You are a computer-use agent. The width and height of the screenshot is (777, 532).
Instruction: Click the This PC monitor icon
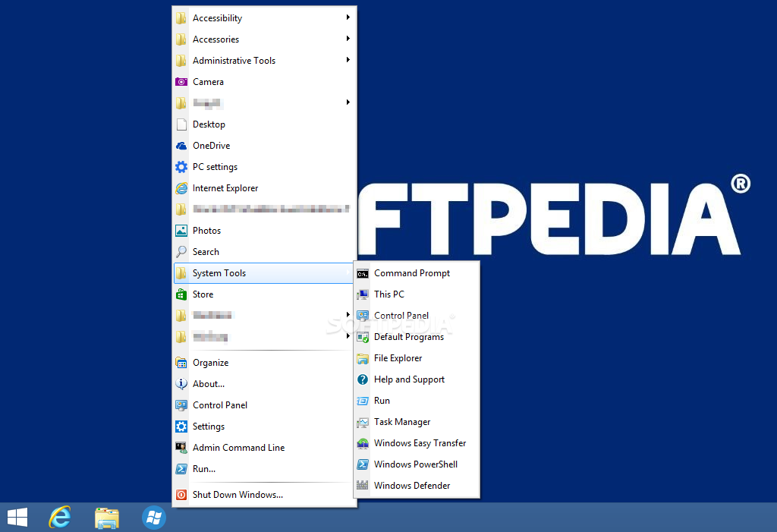(363, 294)
